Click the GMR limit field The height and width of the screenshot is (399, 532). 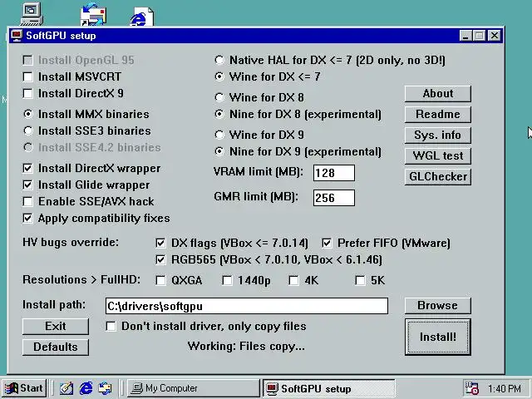click(334, 198)
